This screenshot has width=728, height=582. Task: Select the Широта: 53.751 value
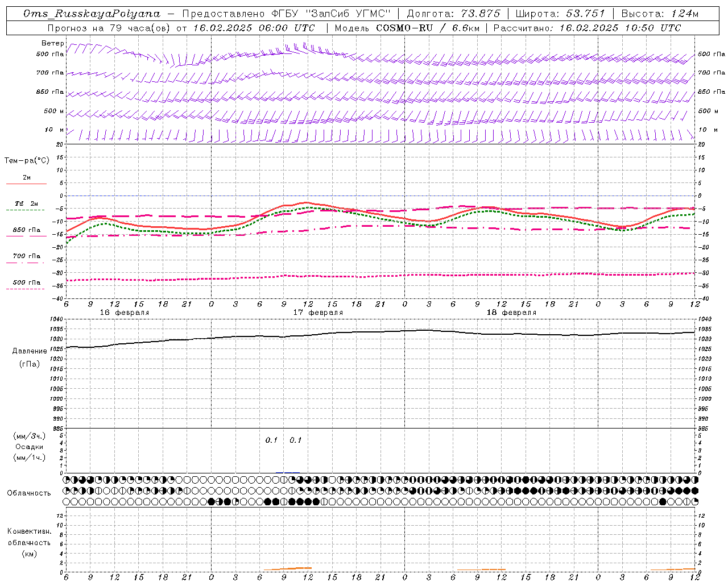[x=560, y=14]
